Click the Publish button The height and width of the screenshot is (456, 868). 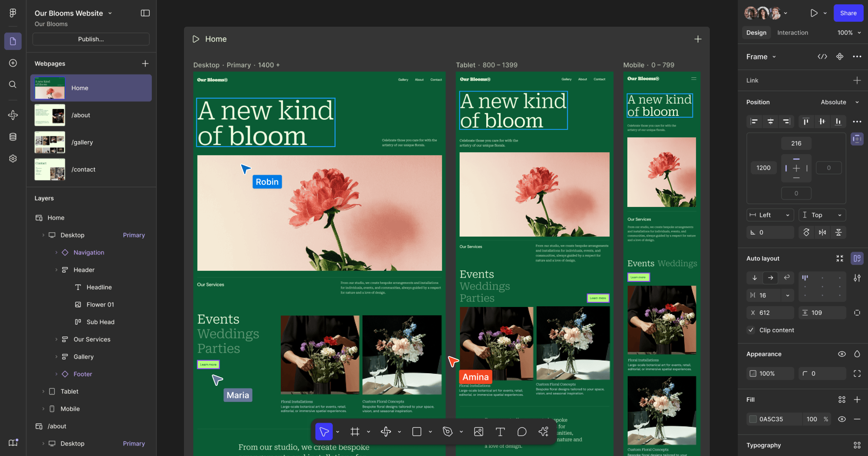[91, 39]
